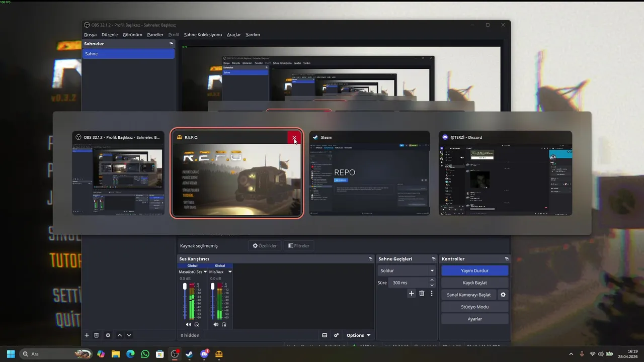
Task: Undock the Kontroller panel
Action: [507, 259]
